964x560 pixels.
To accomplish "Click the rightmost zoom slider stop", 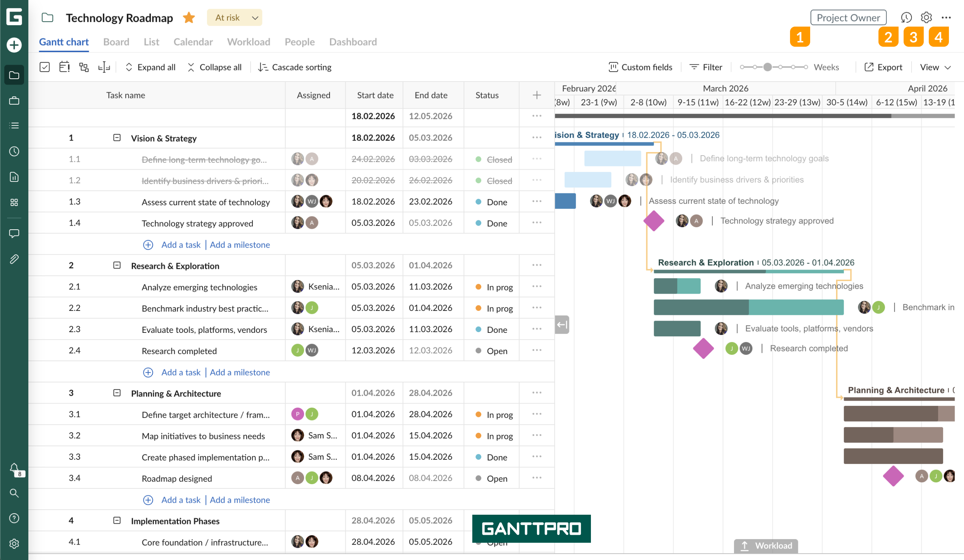I will 805,67.
